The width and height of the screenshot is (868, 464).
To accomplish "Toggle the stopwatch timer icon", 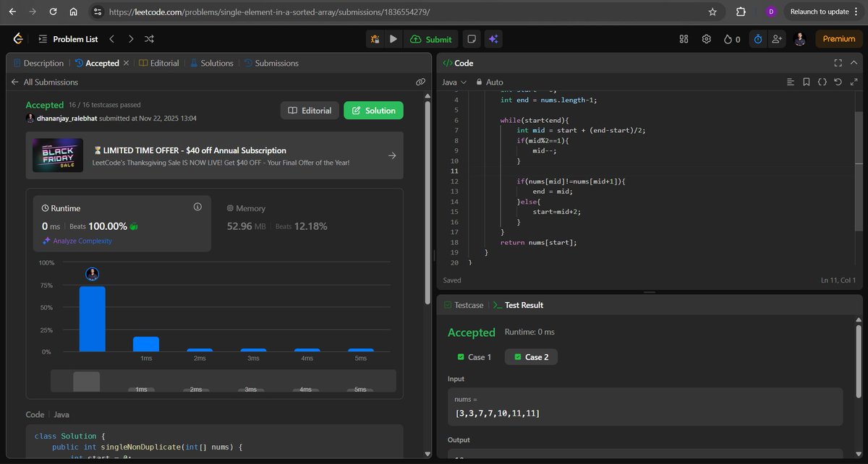I will click(x=757, y=39).
